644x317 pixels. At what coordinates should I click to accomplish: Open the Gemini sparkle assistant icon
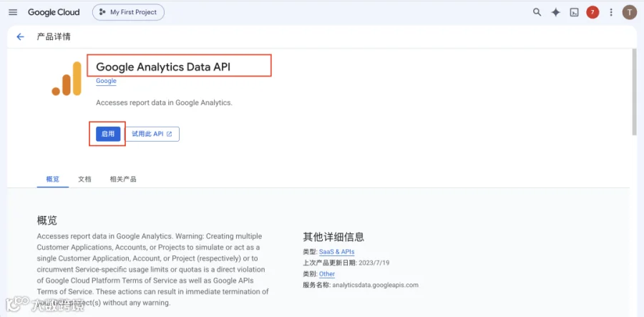click(555, 12)
